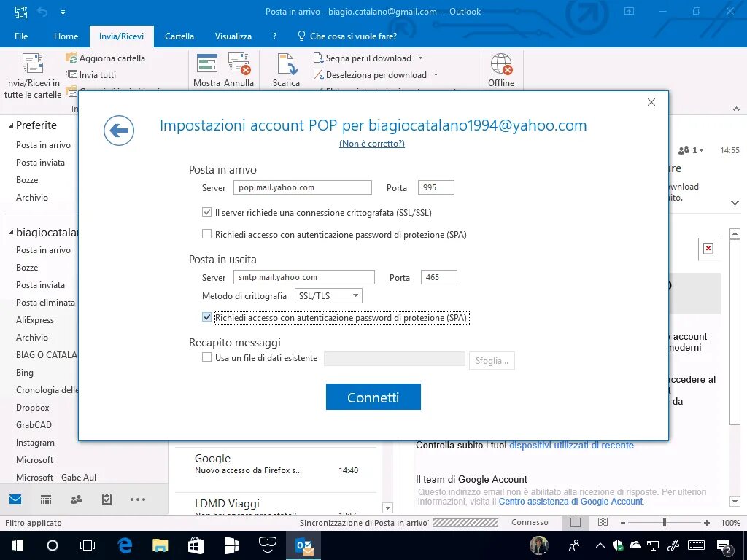
Task: Click the incoming mail Server field
Action: click(x=302, y=187)
